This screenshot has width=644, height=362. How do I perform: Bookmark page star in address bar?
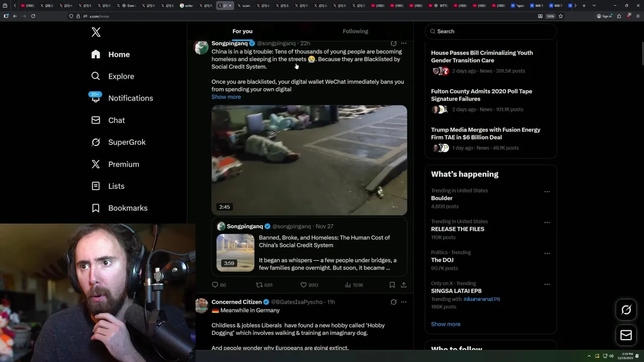point(560,16)
